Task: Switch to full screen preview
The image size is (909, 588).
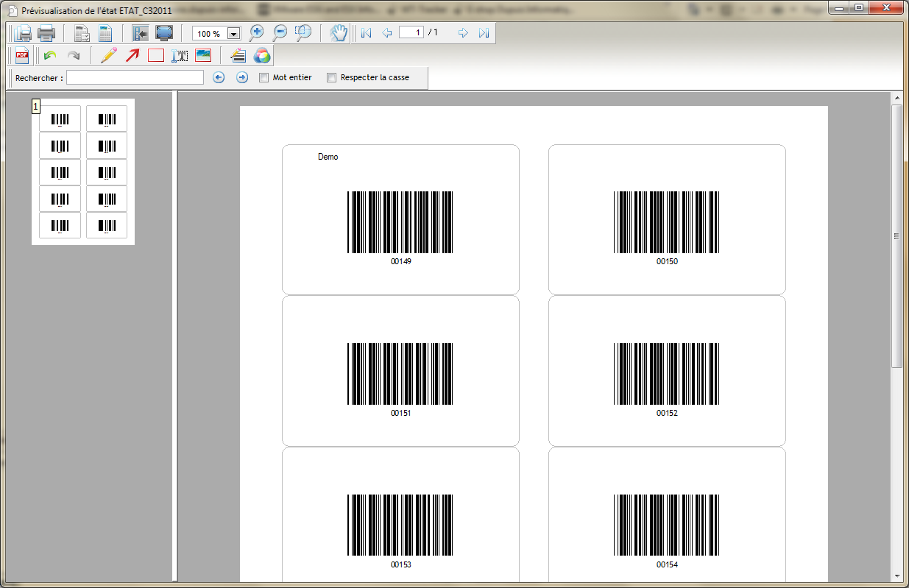Action: 164,33
